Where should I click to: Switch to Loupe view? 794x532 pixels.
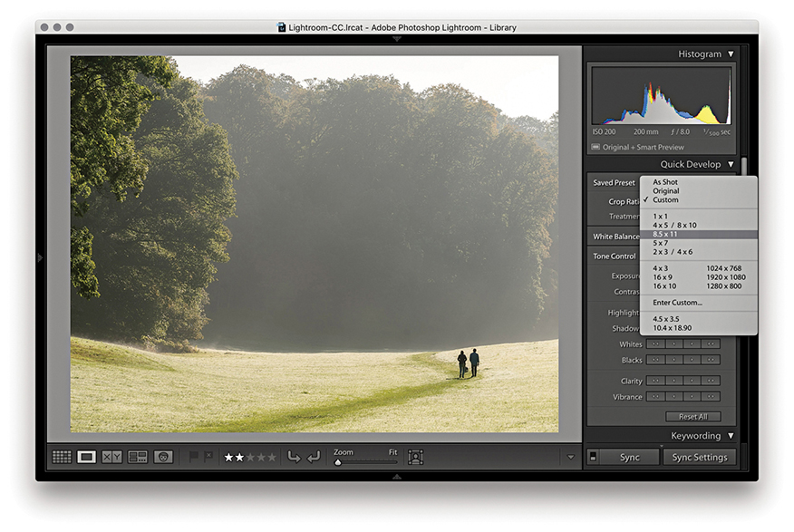87,458
